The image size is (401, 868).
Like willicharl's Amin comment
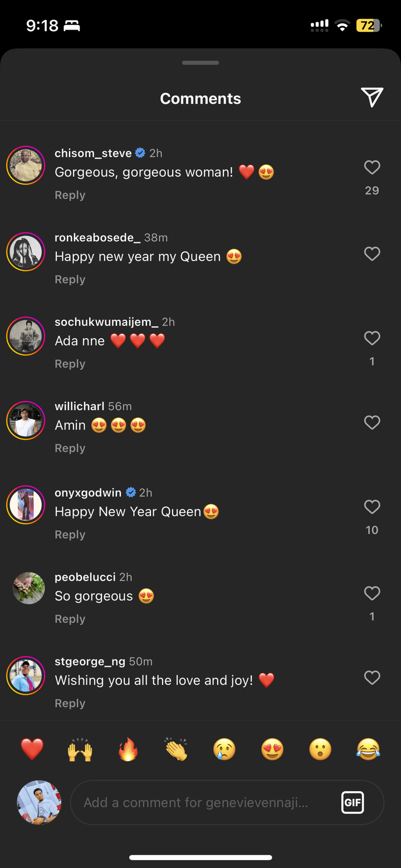coord(371,423)
